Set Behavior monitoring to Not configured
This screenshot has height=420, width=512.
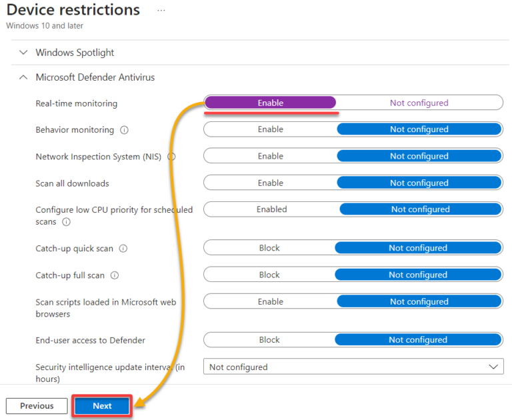coord(419,129)
